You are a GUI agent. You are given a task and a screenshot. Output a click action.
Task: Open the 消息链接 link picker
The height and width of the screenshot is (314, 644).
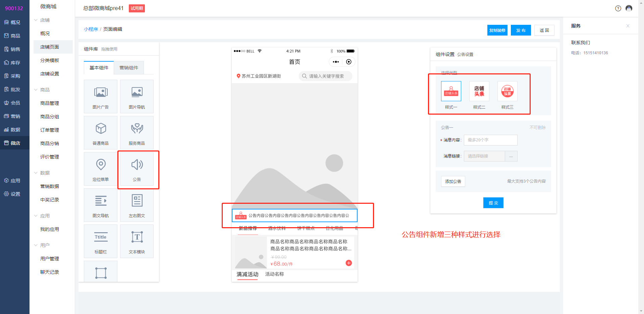click(511, 156)
